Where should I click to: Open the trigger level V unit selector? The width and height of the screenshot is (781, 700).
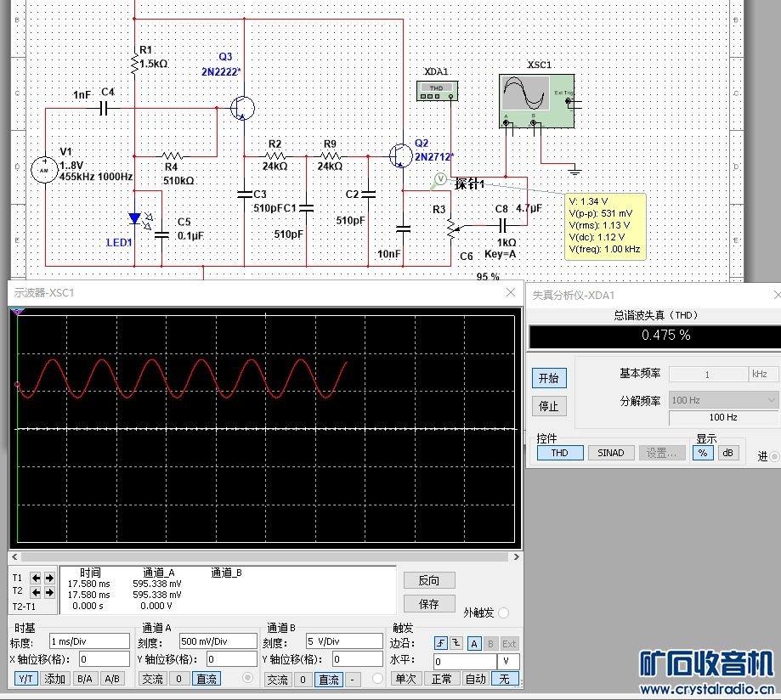coord(507,661)
